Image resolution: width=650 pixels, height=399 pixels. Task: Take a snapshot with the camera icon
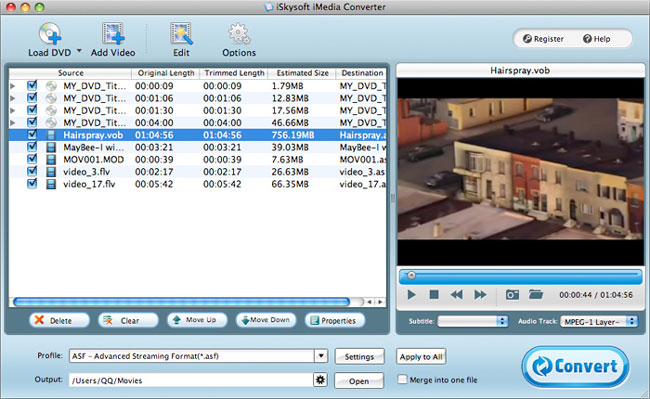[512, 295]
